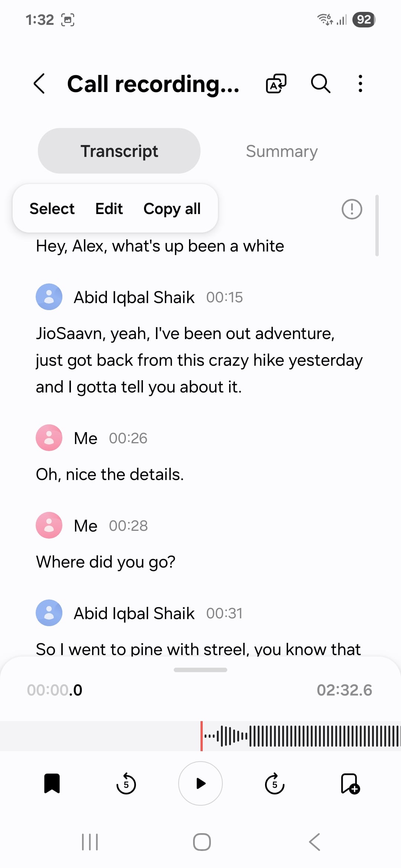Tap the info exclamation circle icon
Screen dimensions: 401x868
click(352, 209)
